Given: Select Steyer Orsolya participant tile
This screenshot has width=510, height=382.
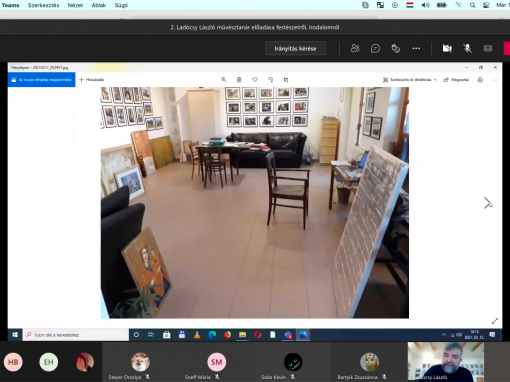Looking at the screenshot, I should pos(140,362).
